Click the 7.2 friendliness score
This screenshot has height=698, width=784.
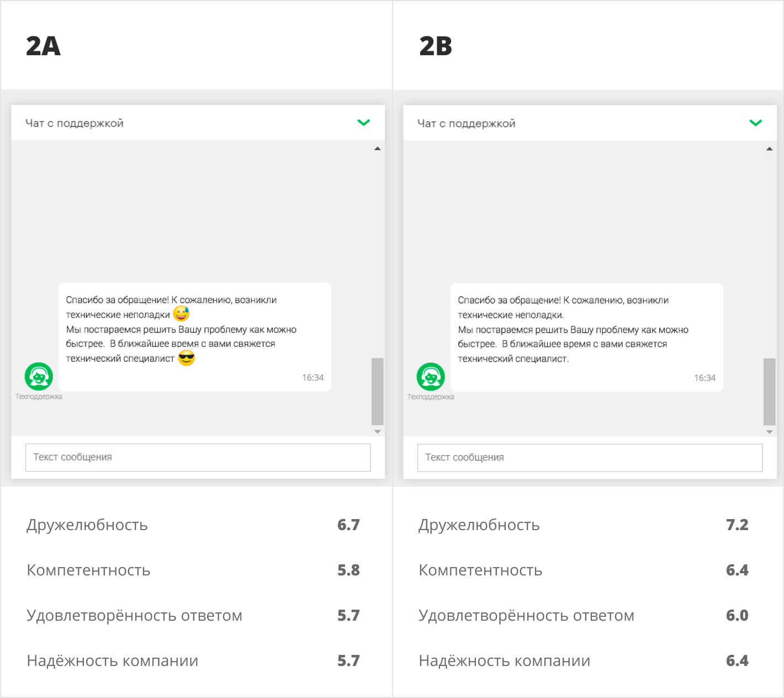coord(737,525)
